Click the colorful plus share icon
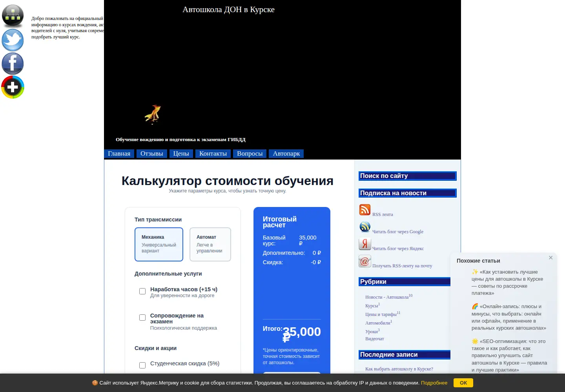The width and height of the screenshot is (565, 392). coord(13,87)
